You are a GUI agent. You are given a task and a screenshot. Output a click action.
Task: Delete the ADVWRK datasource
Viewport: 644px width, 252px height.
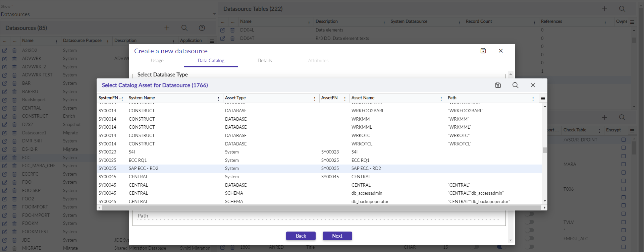[14, 59]
